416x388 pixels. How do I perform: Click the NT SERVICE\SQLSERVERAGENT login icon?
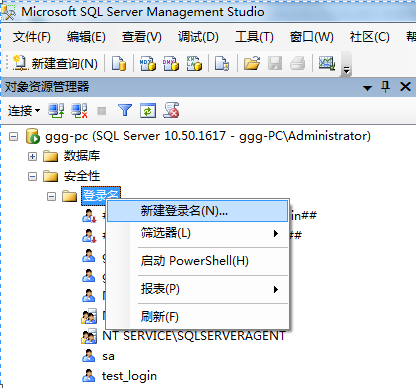pos(89,336)
